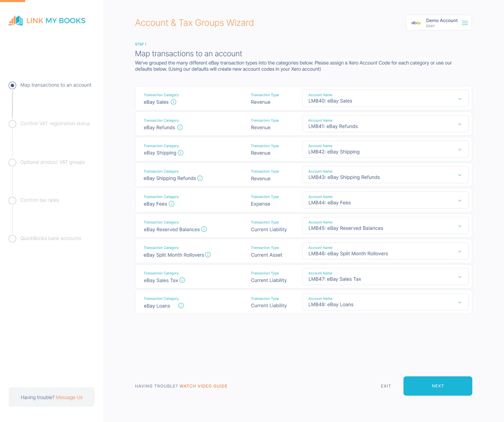Select the Optional product VAT groups step
Image resolution: width=504 pixels, height=422 pixels.
(12, 162)
